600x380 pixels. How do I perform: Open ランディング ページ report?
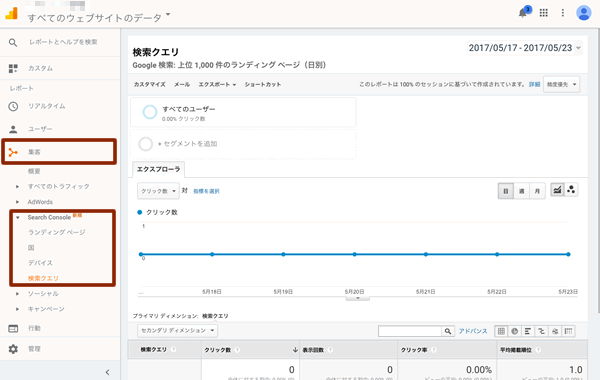57,232
